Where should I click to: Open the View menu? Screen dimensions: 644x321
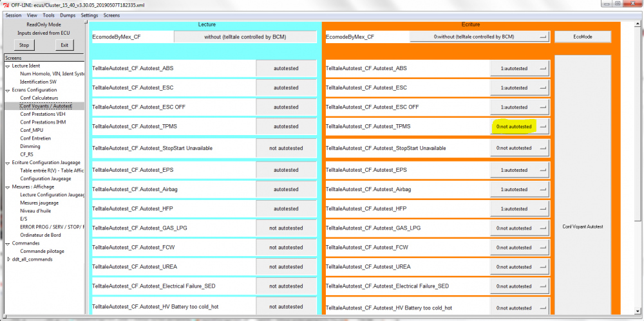point(32,15)
